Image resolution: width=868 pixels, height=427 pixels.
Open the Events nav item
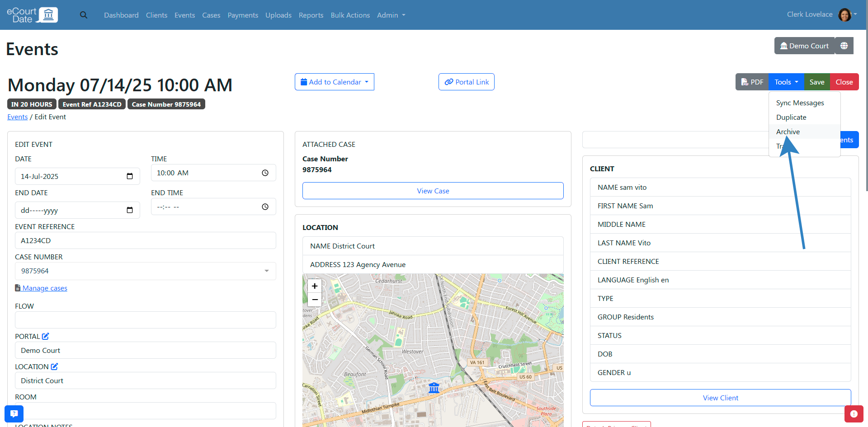(185, 15)
